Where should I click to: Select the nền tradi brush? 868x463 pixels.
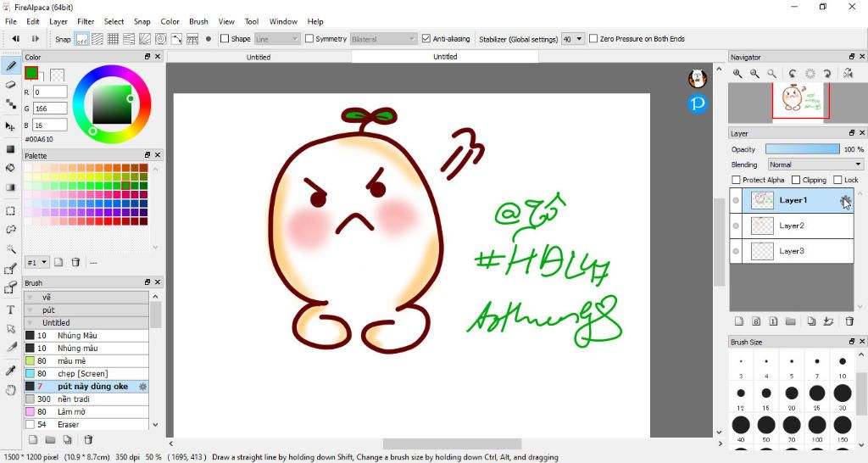click(x=86, y=399)
